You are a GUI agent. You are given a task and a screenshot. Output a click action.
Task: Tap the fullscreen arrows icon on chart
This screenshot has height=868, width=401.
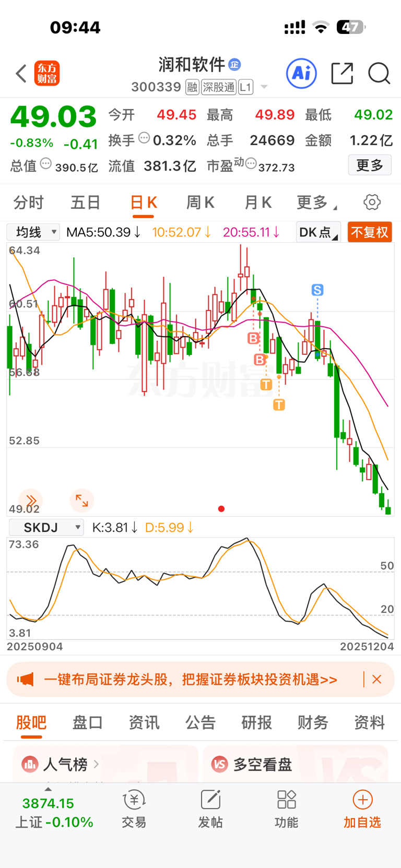(x=82, y=501)
